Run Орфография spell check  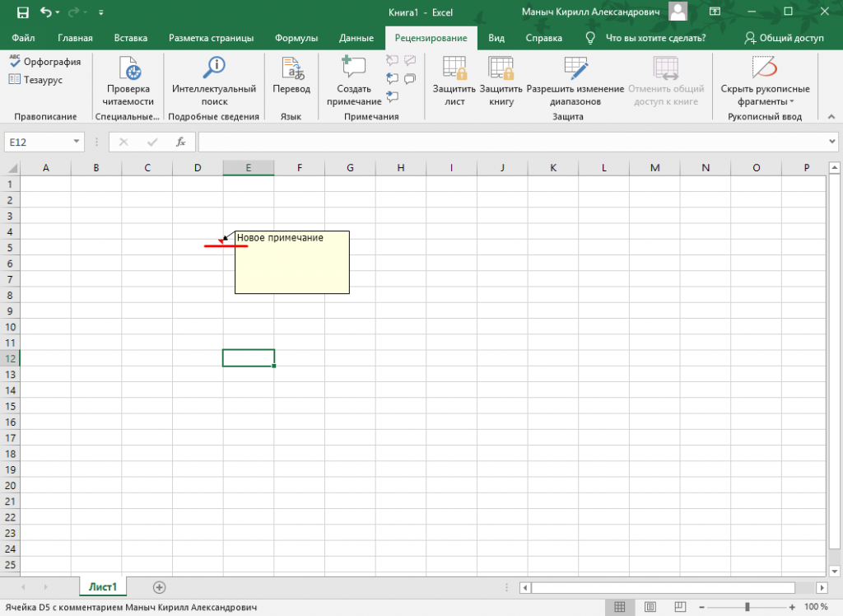click(x=45, y=62)
